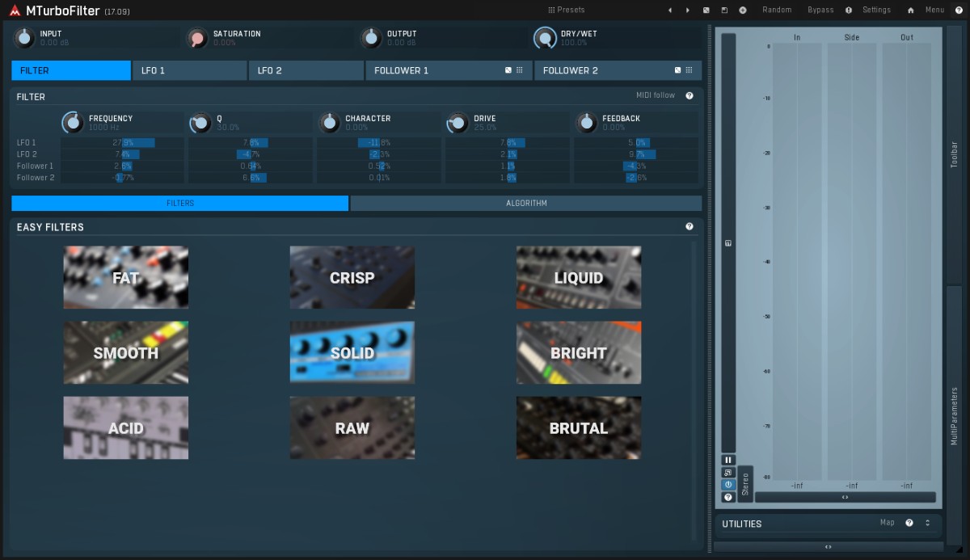Screen dimensions: 970x560
Task: Click the Output gain knob
Action: [x=371, y=37]
